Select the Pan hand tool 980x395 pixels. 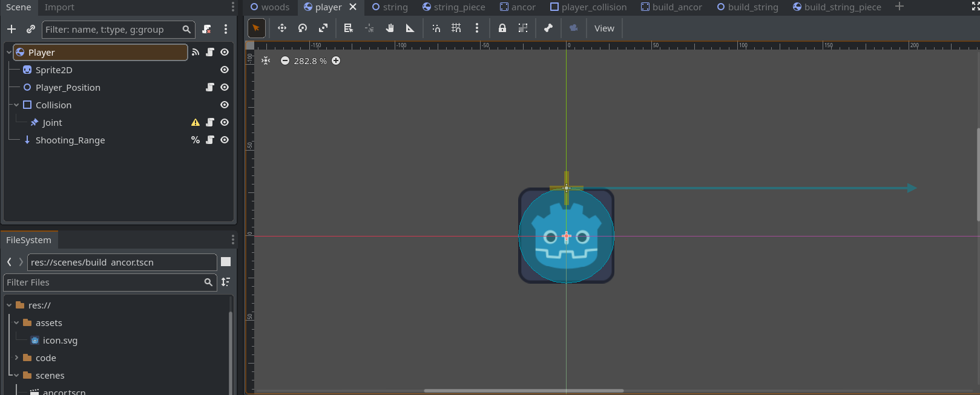(390, 28)
